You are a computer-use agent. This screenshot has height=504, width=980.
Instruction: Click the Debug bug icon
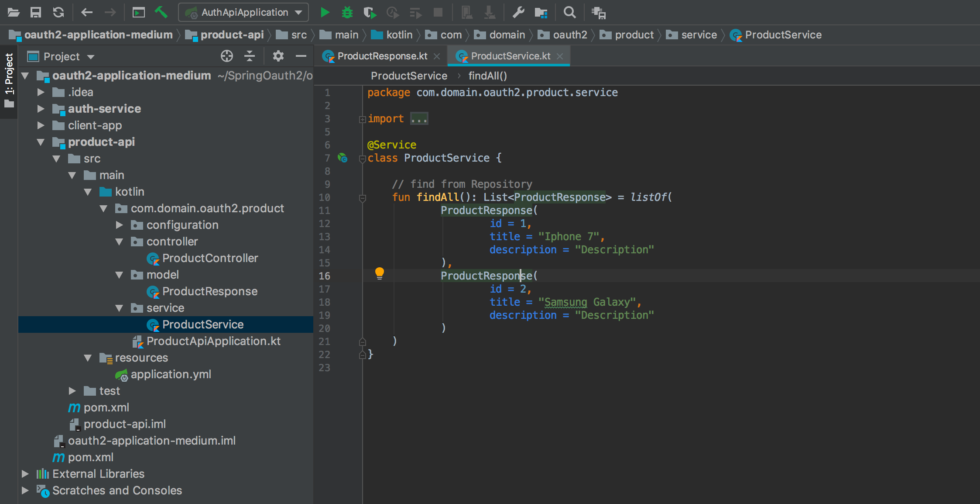(347, 12)
